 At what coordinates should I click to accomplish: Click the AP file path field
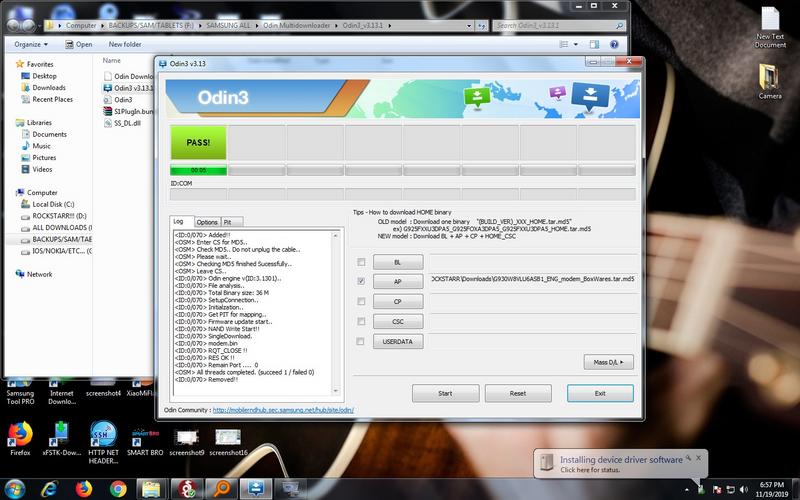pos(533,279)
